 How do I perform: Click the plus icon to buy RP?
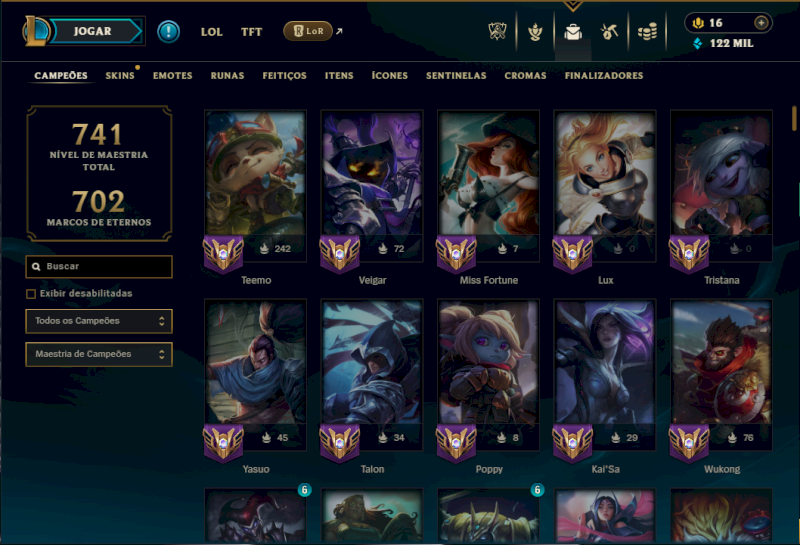tap(761, 23)
